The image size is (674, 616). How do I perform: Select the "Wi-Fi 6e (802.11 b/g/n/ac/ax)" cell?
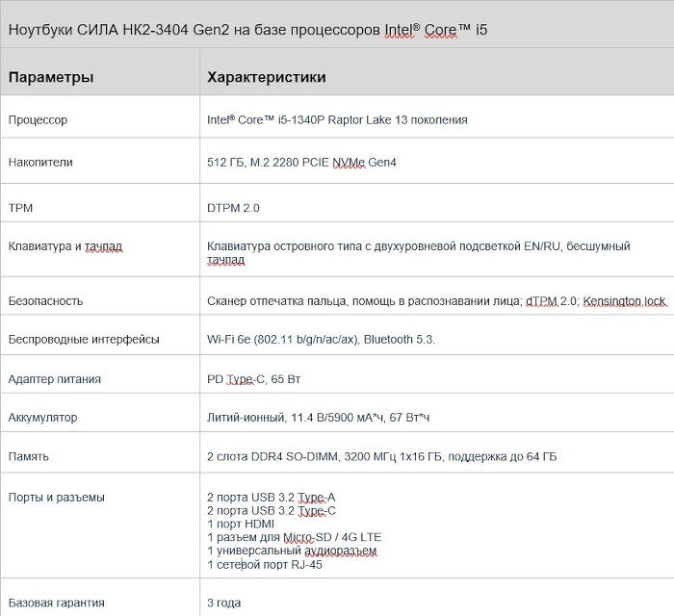tap(321, 340)
